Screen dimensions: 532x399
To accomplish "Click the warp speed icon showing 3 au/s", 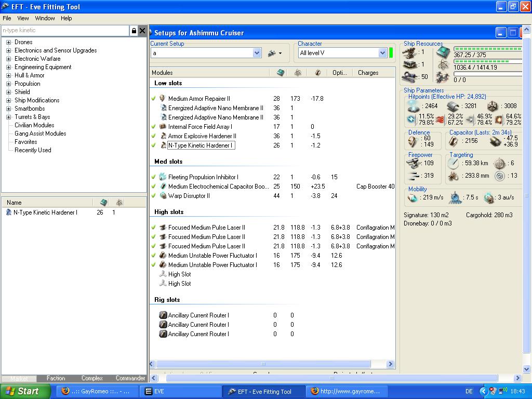I will [x=489, y=197].
